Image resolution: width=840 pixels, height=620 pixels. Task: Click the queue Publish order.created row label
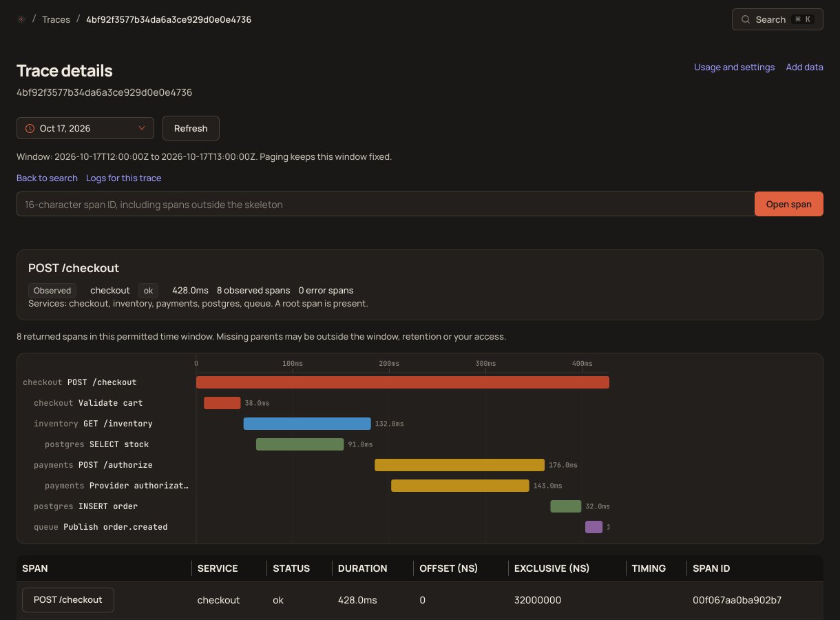point(101,527)
